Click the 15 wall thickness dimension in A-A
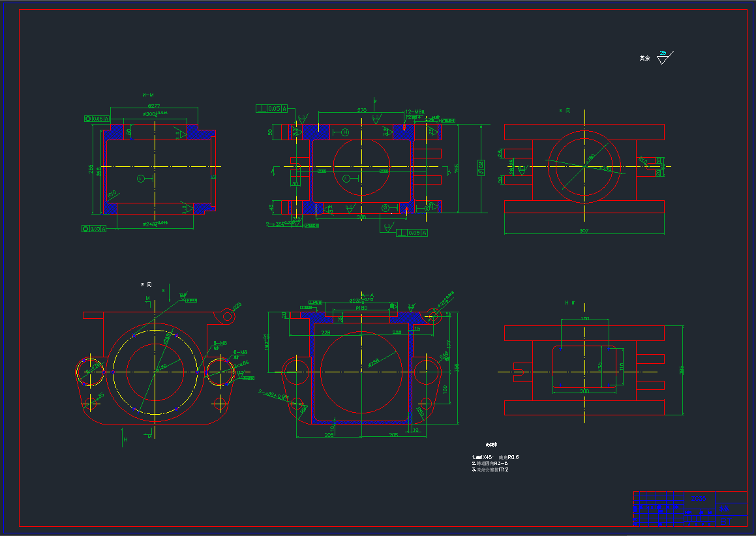Screen dimensions: 756x536 (x=417, y=329)
